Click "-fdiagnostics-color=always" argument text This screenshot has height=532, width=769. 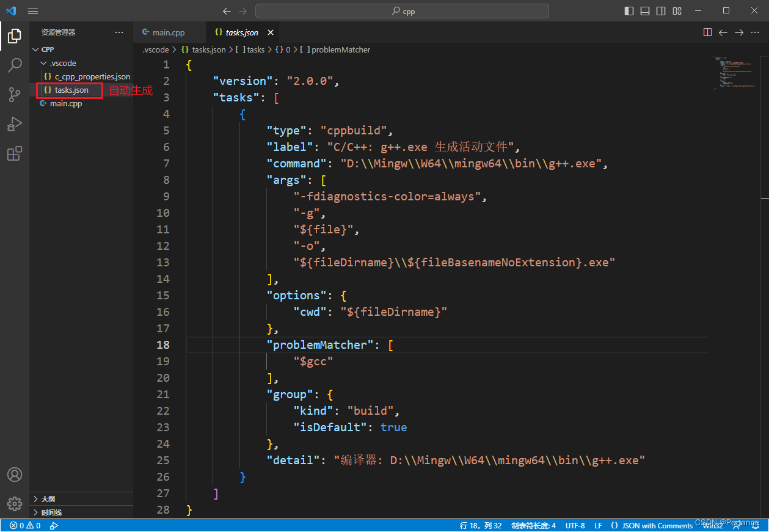coord(388,197)
